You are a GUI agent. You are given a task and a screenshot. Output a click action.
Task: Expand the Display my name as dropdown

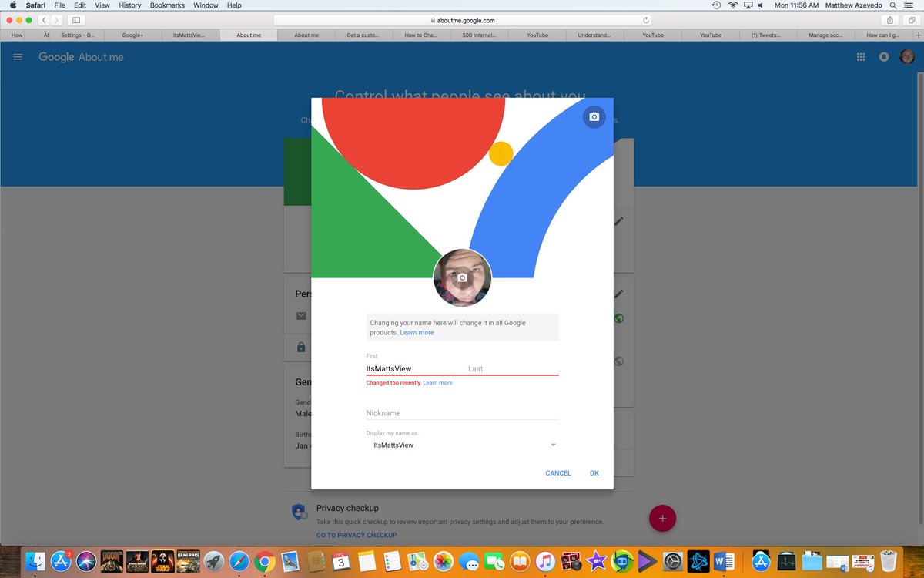tap(462, 445)
